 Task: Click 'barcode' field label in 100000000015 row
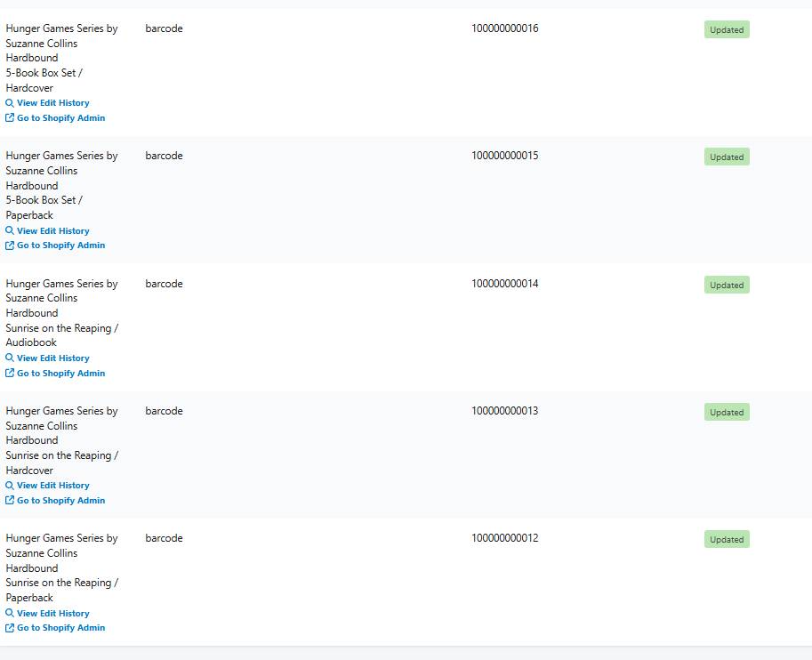165,156
